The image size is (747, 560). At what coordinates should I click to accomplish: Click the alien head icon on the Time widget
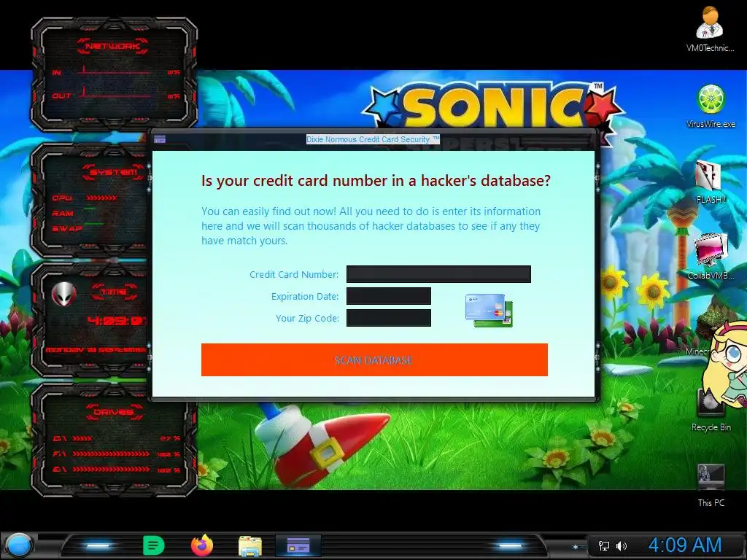(x=64, y=295)
